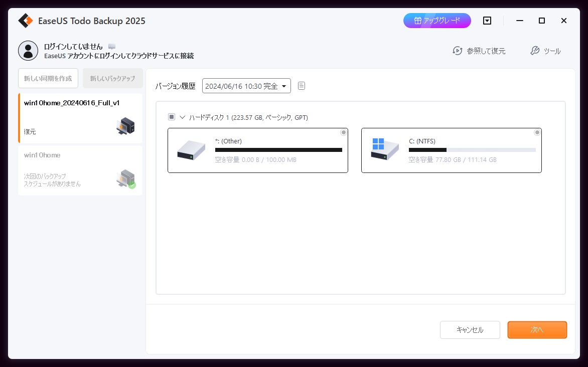Open the Tools wrench icon
This screenshot has height=367, width=588.
[x=535, y=51]
